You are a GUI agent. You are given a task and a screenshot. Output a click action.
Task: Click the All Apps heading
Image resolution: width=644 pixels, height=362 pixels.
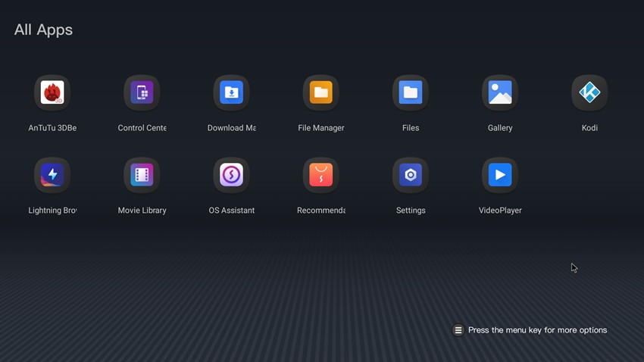[43, 30]
